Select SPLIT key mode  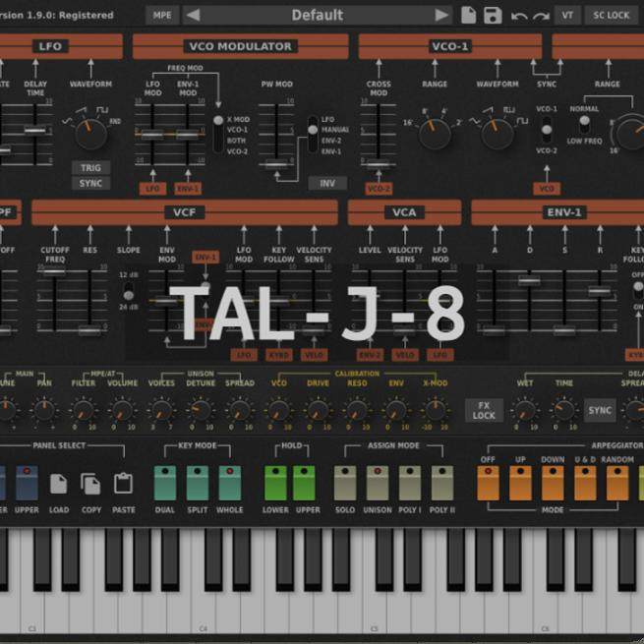(198, 483)
